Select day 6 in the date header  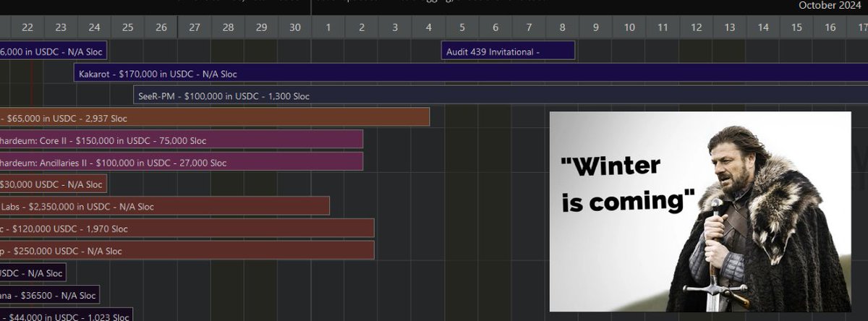tap(495, 27)
